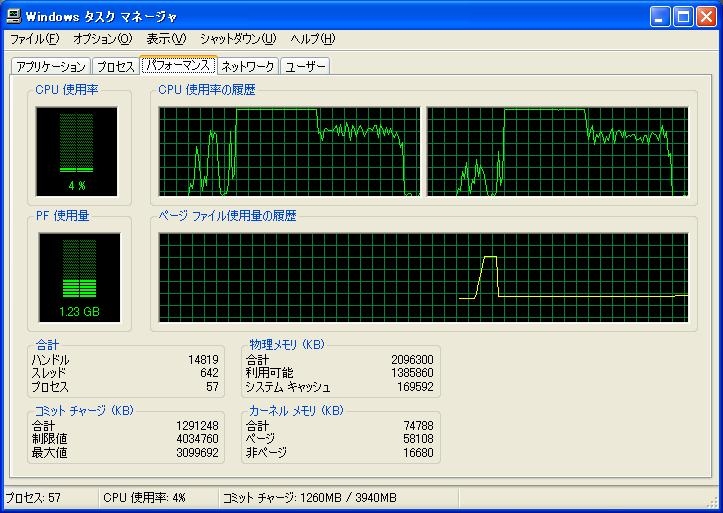
Task: Open the ヘルプ(H) menu
Action: [x=312, y=39]
